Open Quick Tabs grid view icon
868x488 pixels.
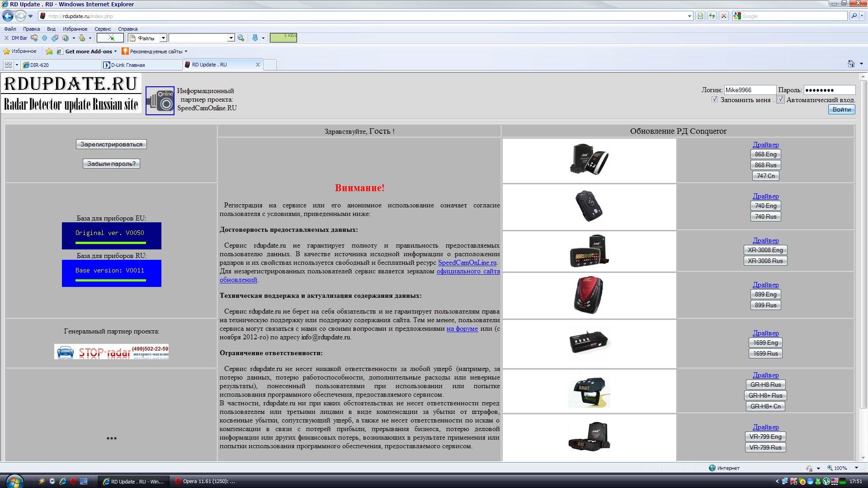[x=8, y=65]
